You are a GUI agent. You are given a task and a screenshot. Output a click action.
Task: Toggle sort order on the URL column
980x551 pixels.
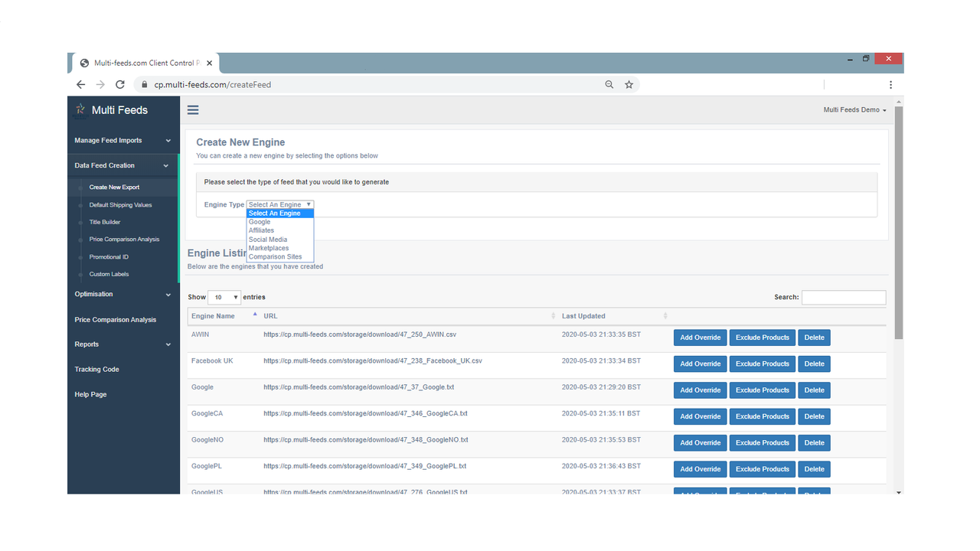tap(553, 316)
